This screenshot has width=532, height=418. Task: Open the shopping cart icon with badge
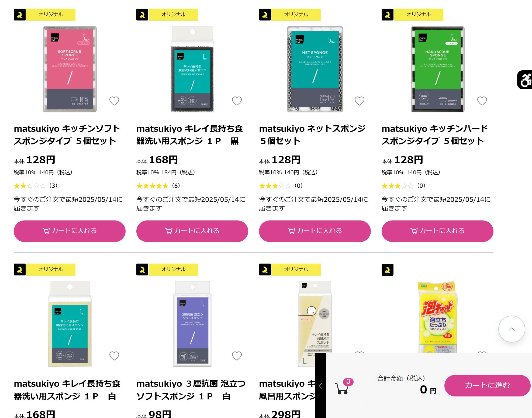(344, 387)
